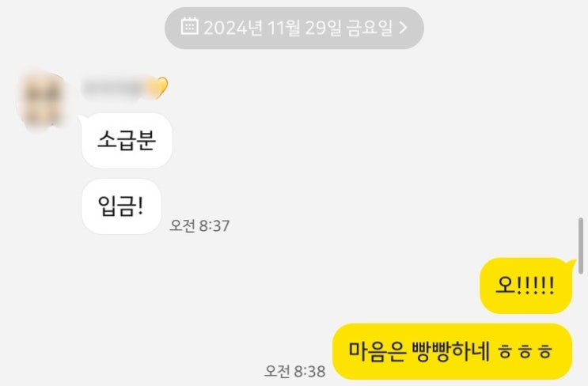
Task: Click the chat scrollbar thumb
Action: 581,246
